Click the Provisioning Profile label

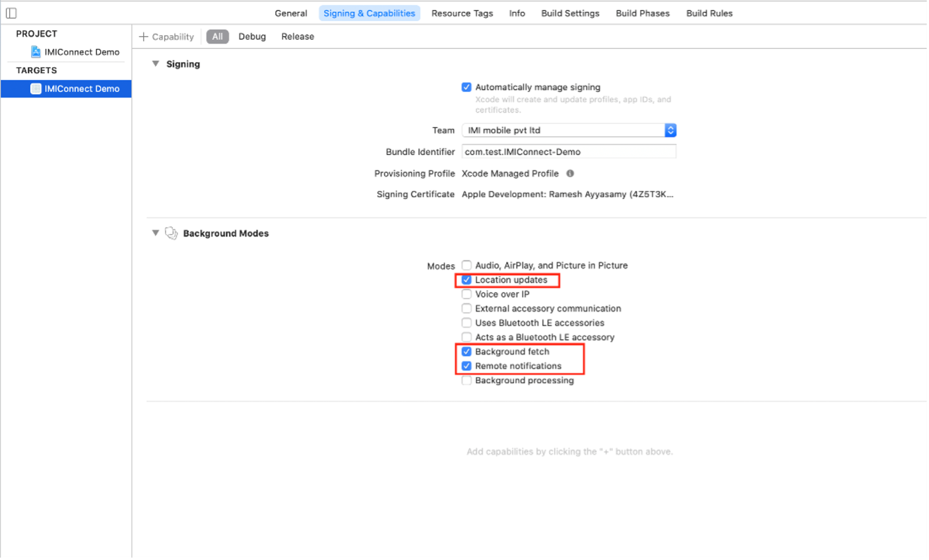click(x=414, y=173)
